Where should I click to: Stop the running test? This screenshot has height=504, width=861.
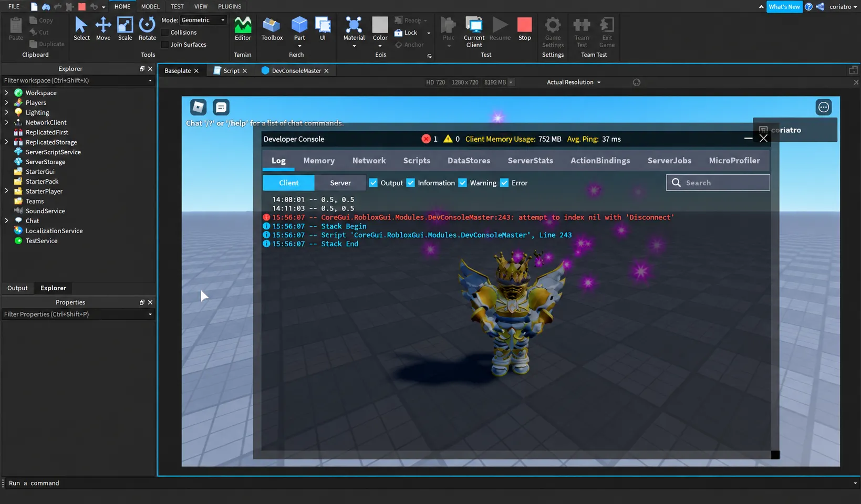click(x=524, y=29)
